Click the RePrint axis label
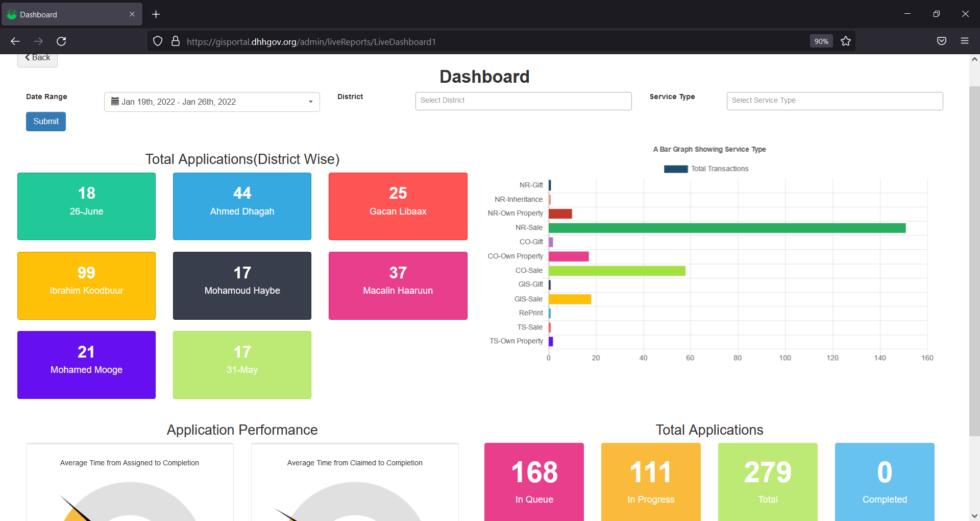The width and height of the screenshot is (980, 521). pyautogui.click(x=531, y=313)
